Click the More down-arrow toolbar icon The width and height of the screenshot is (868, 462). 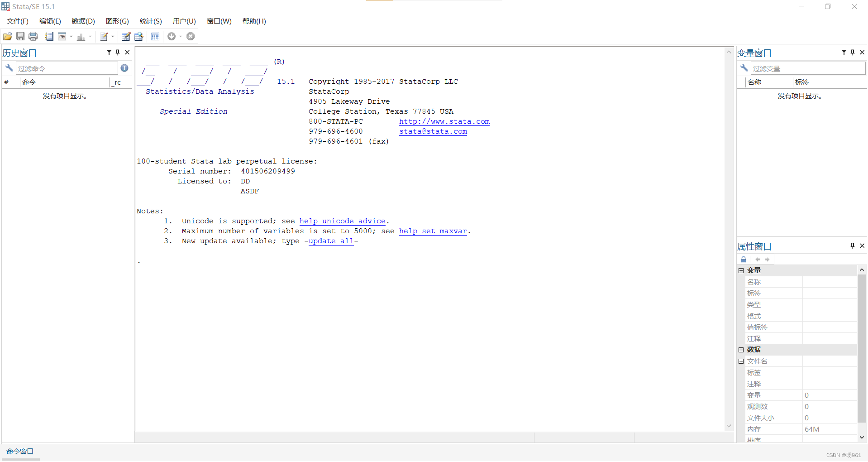(172, 37)
